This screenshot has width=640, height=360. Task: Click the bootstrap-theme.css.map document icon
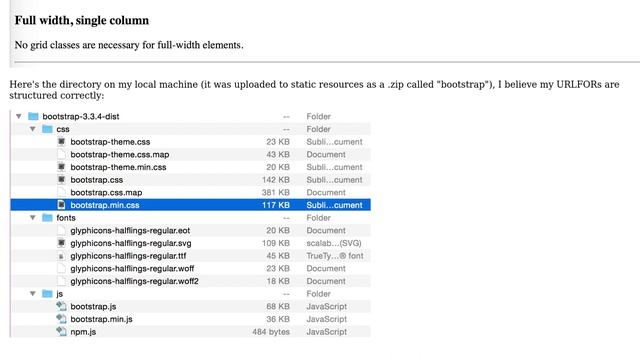click(x=61, y=154)
